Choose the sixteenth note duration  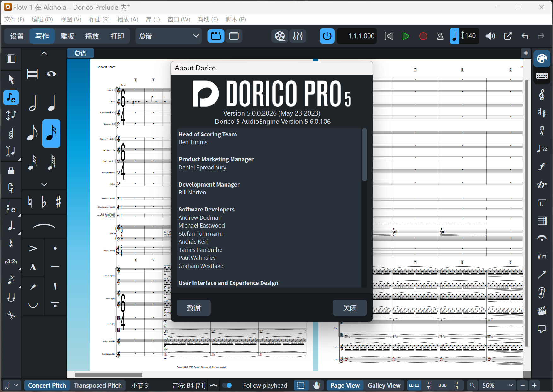click(x=51, y=133)
